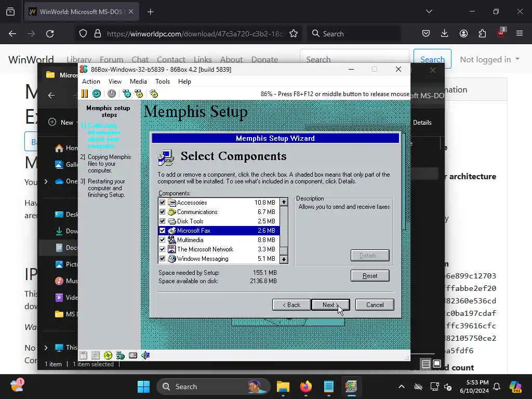532x399 pixels.
Task: Open Firefox downloads panel
Action: [x=445, y=34]
